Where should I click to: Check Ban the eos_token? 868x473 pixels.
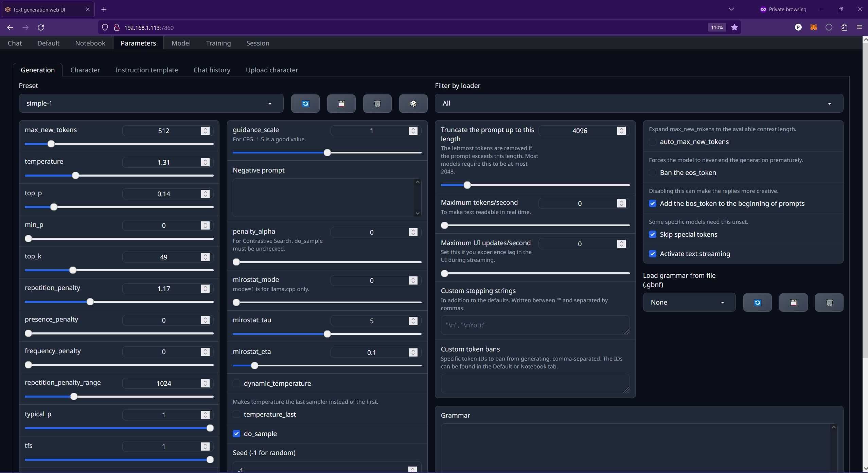click(652, 173)
